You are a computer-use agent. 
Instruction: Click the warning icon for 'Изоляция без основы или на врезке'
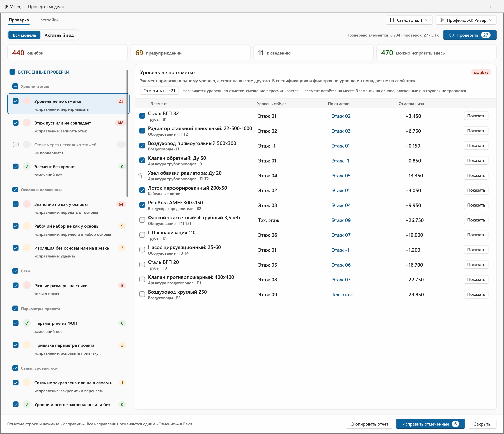[x=27, y=248]
